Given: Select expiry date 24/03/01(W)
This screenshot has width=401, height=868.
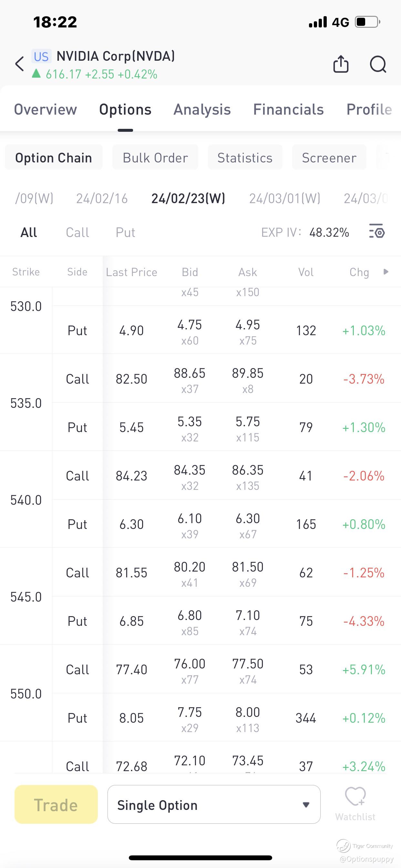Looking at the screenshot, I should point(285,199).
